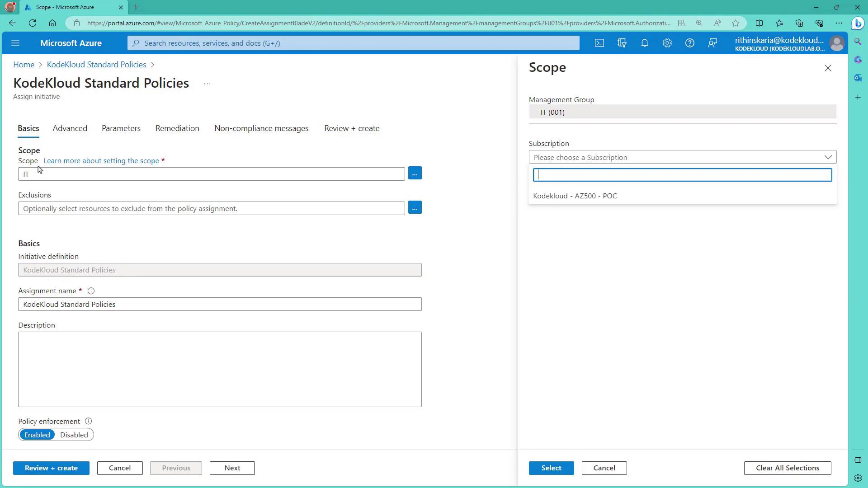Open the Directories and subscriptions filter icon
The height and width of the screenshot is (488, 868).
tap(622, 43)
